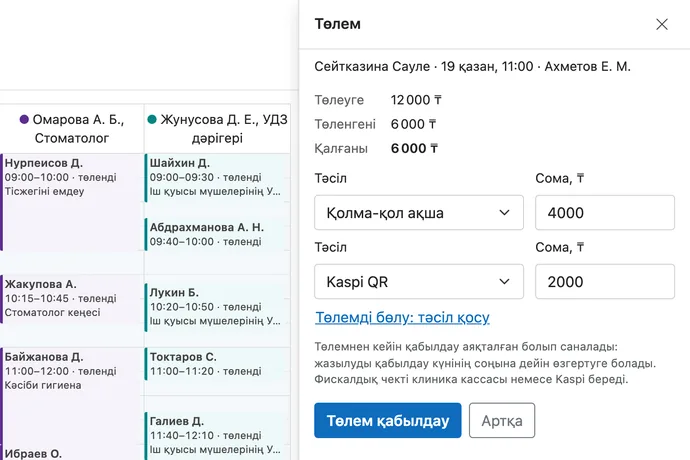Select Омарова А. Б., Стоматолог column header

tap(72, 129)
